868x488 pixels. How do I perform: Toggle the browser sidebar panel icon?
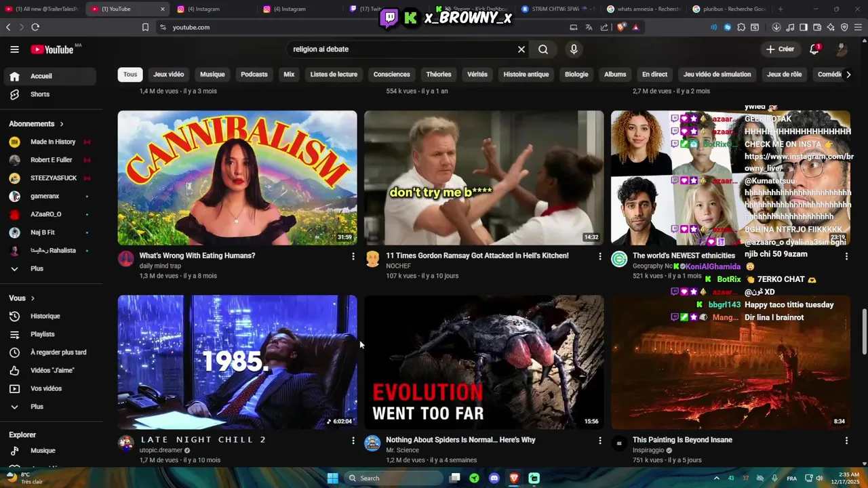point(804,27)
